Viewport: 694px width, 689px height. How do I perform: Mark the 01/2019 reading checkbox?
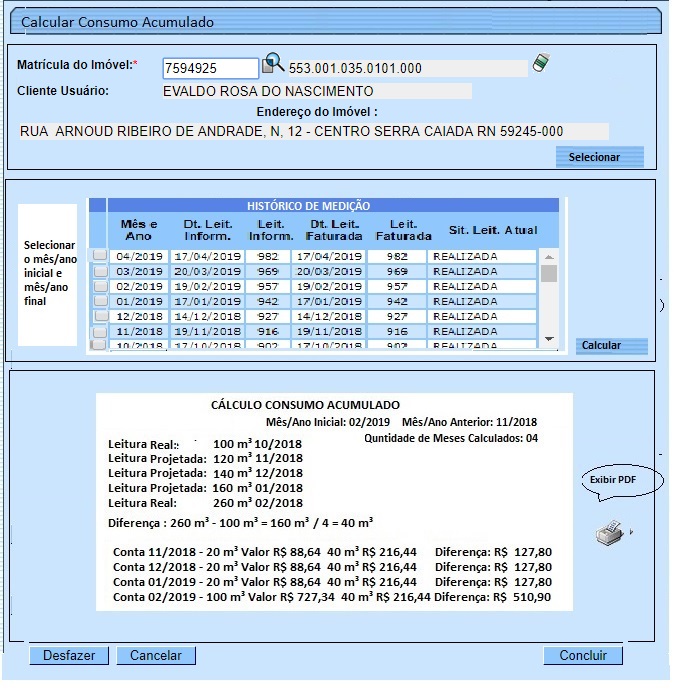[x=100, y=301]
